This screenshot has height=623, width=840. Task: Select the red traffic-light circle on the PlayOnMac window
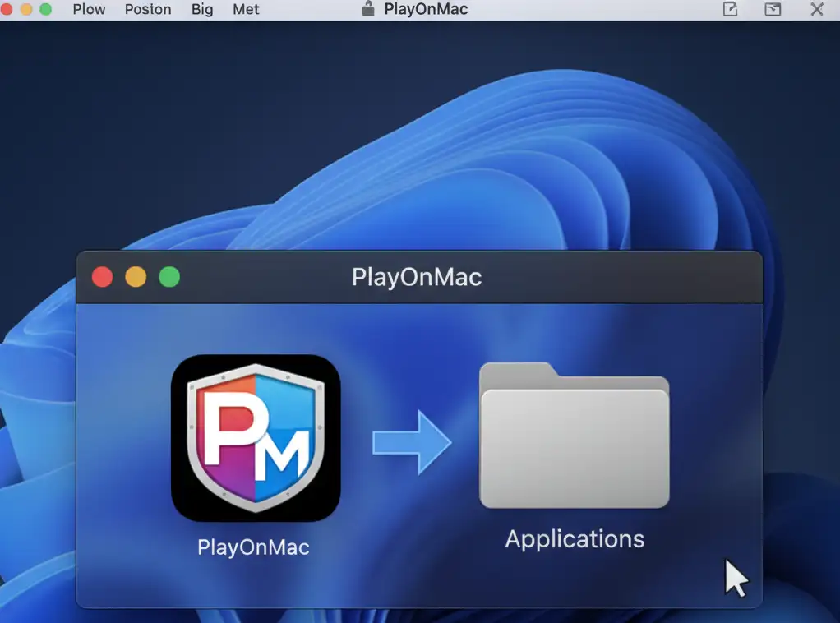(102, 277)
